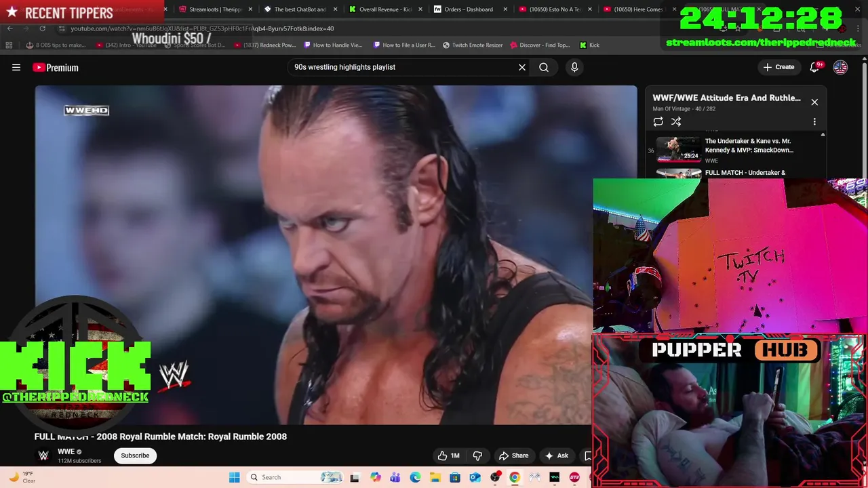This screenshot has height=488, width=868.
Task: Click the Windows taskbar Search box
Action: (x=295, y=477)
